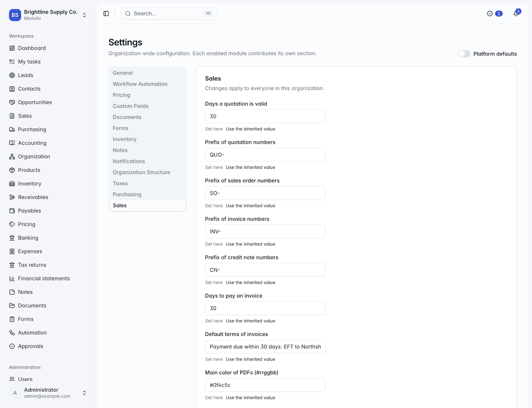Use inherited value for credit note prefix
Image resolution: width=532 pixels, height=408 pixels.
pos(251,283)
